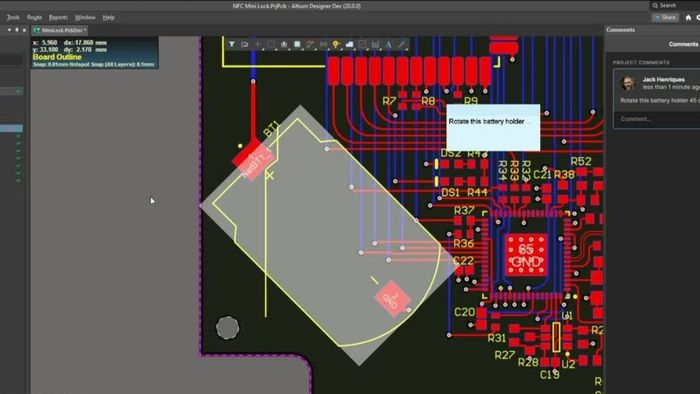Select the U2 designator
Image resolution: width=700 pixels, height=394 pixels.
(568, 365)
